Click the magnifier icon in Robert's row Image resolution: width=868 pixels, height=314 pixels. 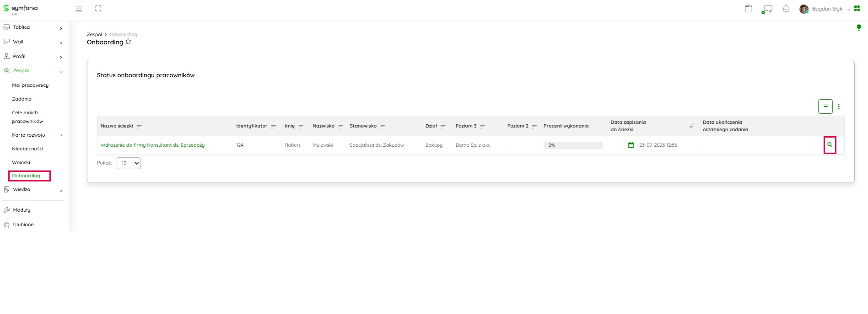click(x=830, y=145)
